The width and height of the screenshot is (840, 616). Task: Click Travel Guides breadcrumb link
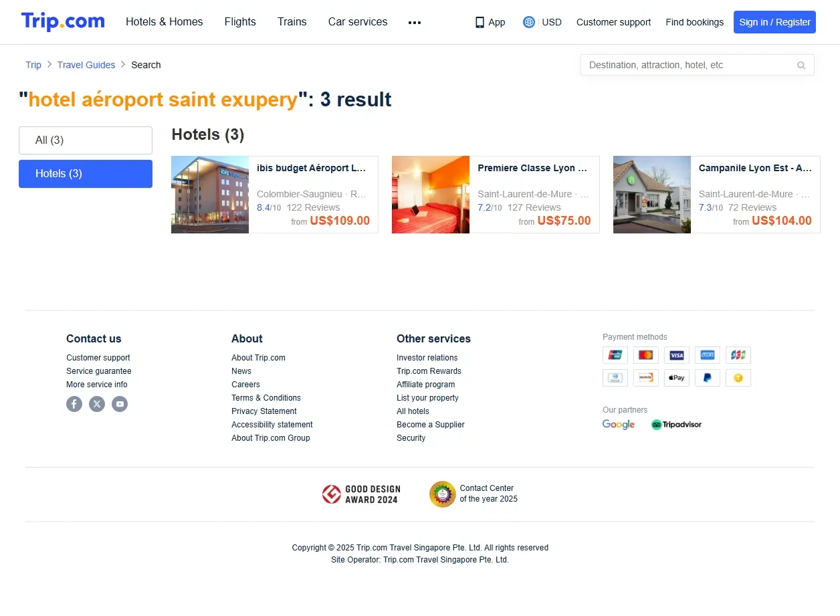[86, 65]
